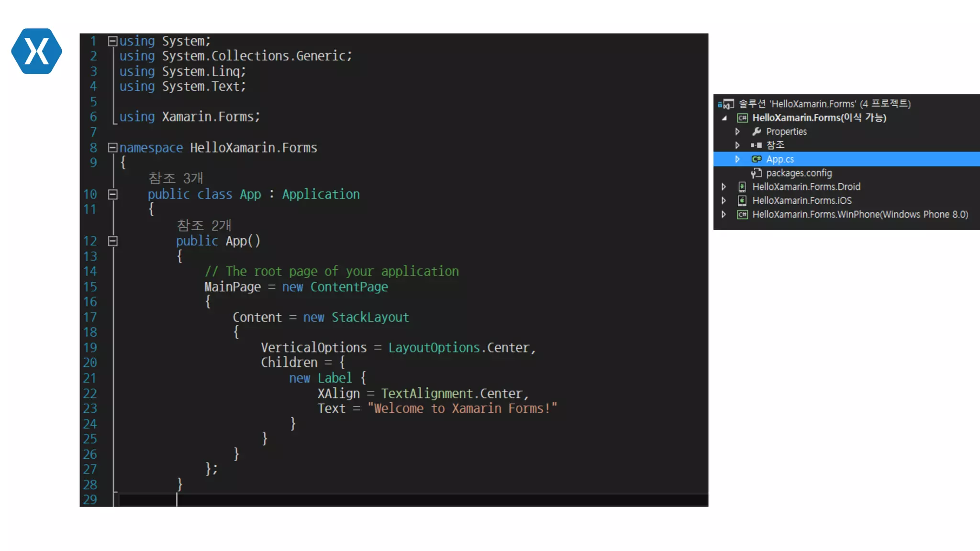Viewport: 980px width, 551px height.
Task: Collapse the App class region
Action: [x=112, y=194]
